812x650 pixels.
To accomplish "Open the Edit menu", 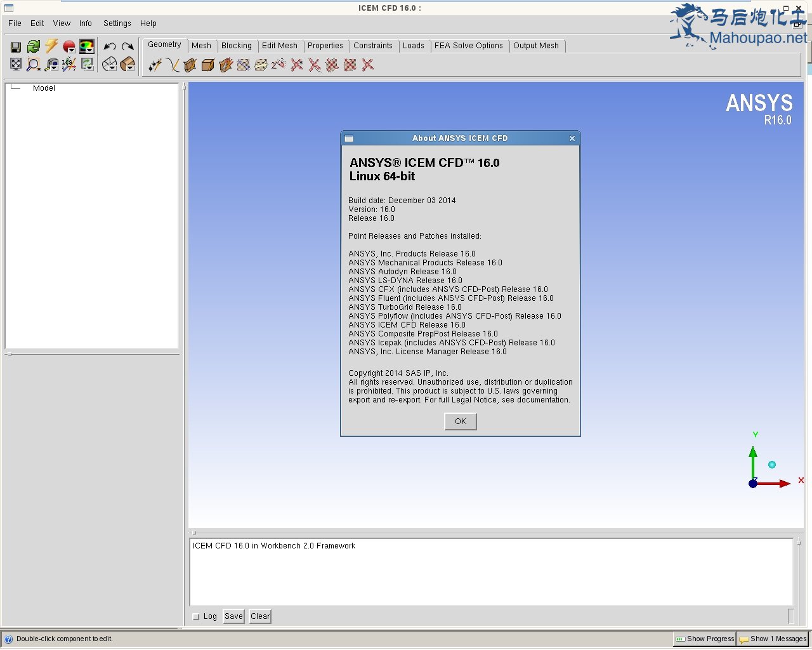I will 37,23.
